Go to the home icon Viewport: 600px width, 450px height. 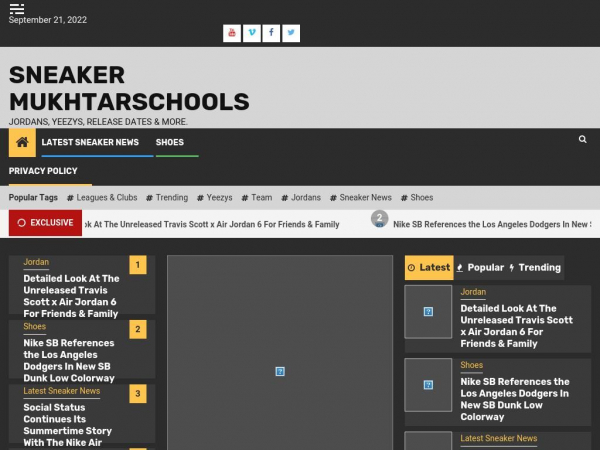pyautogui.click(x=22, y=143)
